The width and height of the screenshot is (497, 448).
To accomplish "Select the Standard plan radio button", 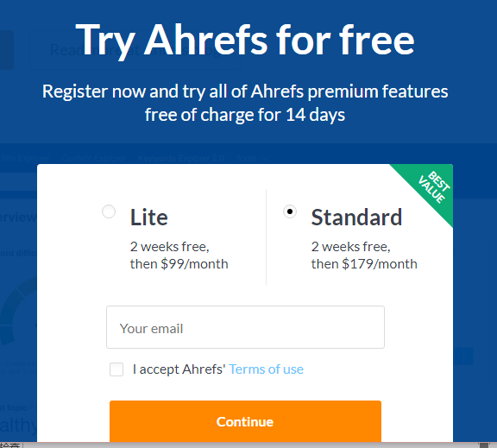I will coord(290,211).
